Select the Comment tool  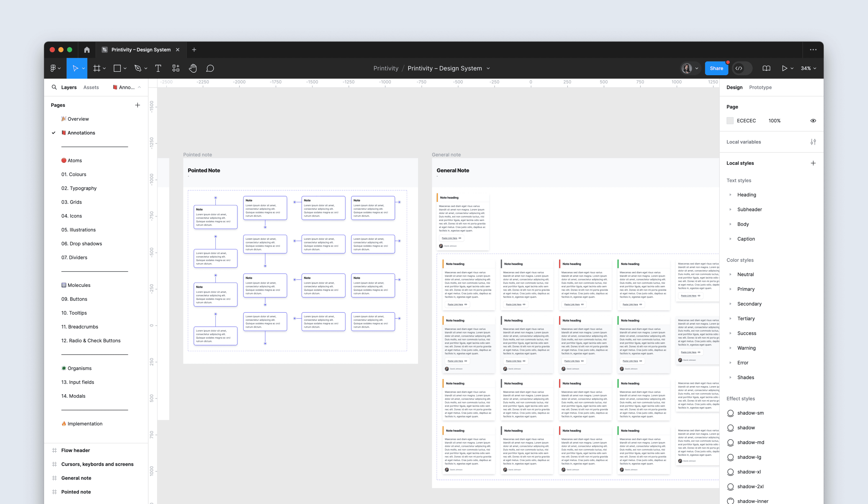pos(210,69)
